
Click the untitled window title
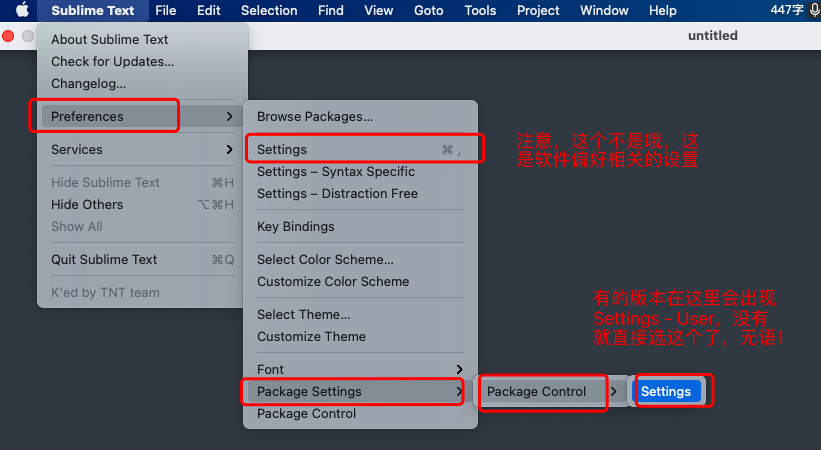pyautogui.click(x=713, y=36)
